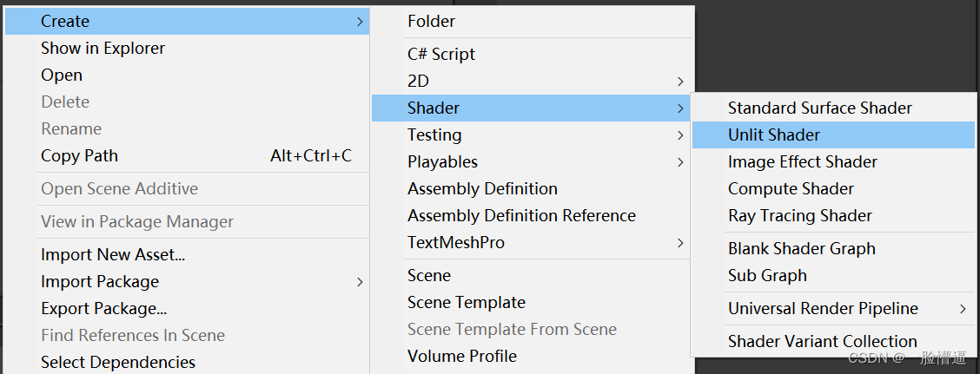Expand the Import Package submenu

coord(100,281)
